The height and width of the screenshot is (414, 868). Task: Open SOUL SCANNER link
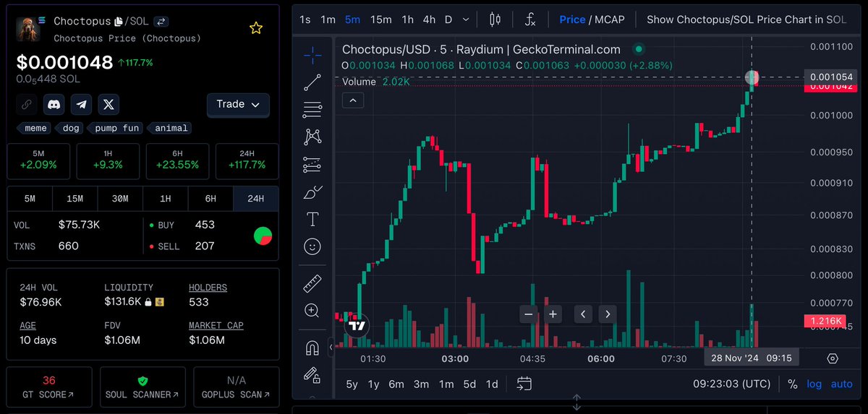(x=142, y=388)
